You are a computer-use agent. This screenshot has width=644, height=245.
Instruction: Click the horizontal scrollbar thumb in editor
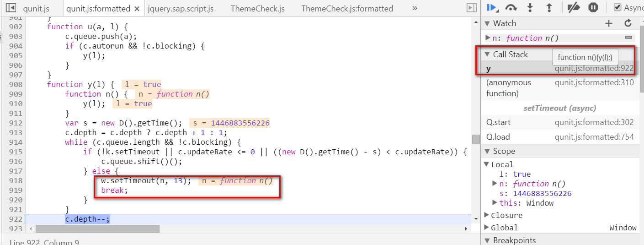(x=97, y=229)
